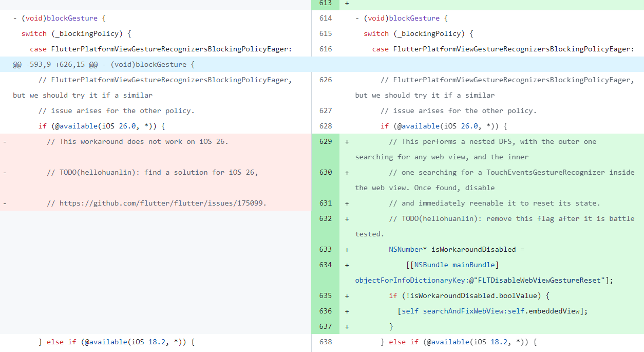Screen dimensions: 644x352
Task: Click line number 635 next to the if statement
Action: click(x=326, y=295)
